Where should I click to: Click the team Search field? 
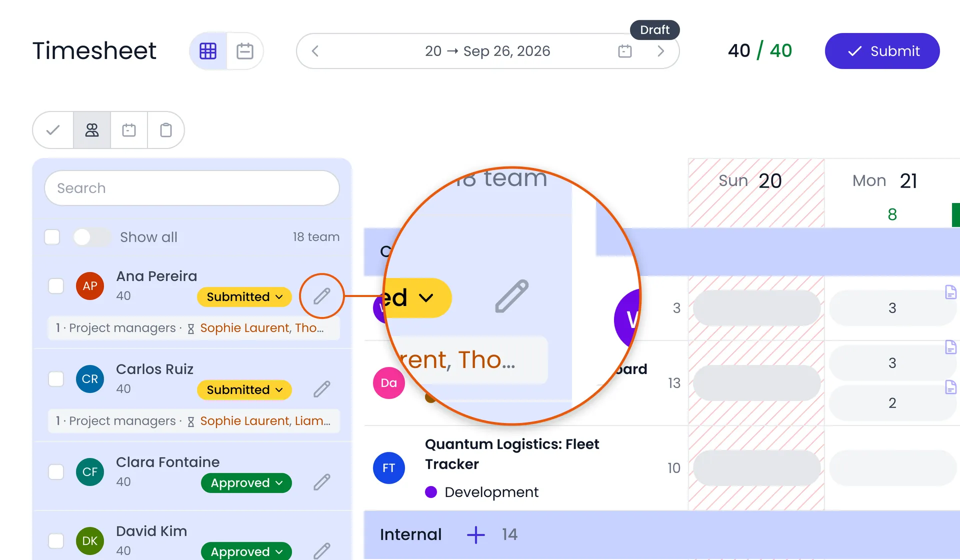pyautogui.click(x=192, y=188)
